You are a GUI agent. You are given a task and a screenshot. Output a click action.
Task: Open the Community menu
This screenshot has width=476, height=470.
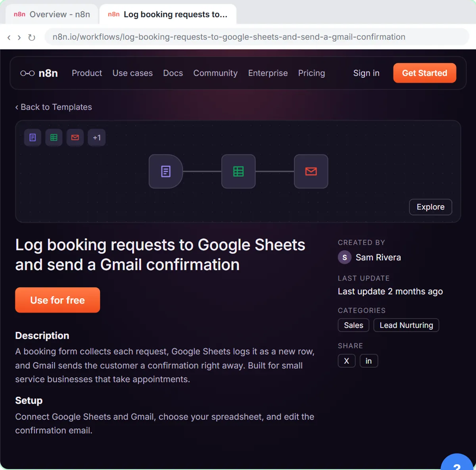215,73
